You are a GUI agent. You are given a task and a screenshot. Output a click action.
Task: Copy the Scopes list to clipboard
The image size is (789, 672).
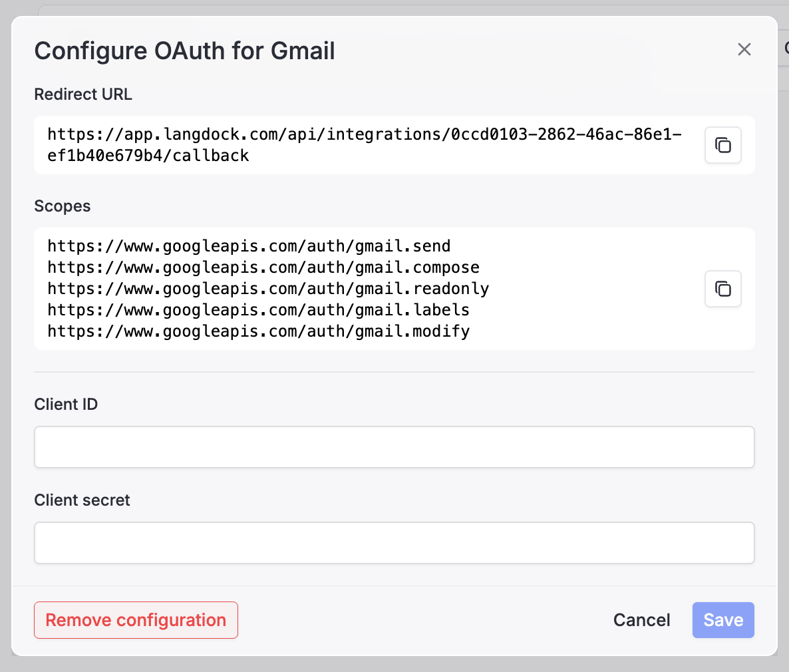pyautogui.click(x=722, y=289)
